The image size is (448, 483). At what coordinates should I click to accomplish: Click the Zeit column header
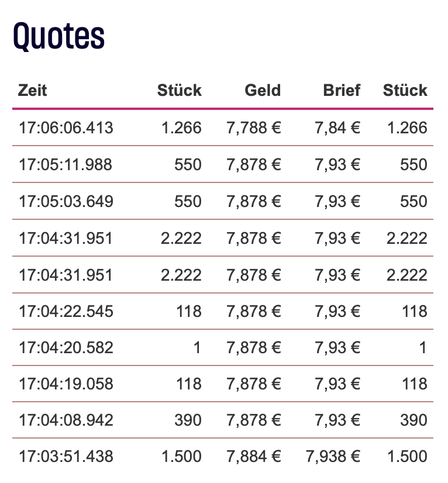[33, 91]
